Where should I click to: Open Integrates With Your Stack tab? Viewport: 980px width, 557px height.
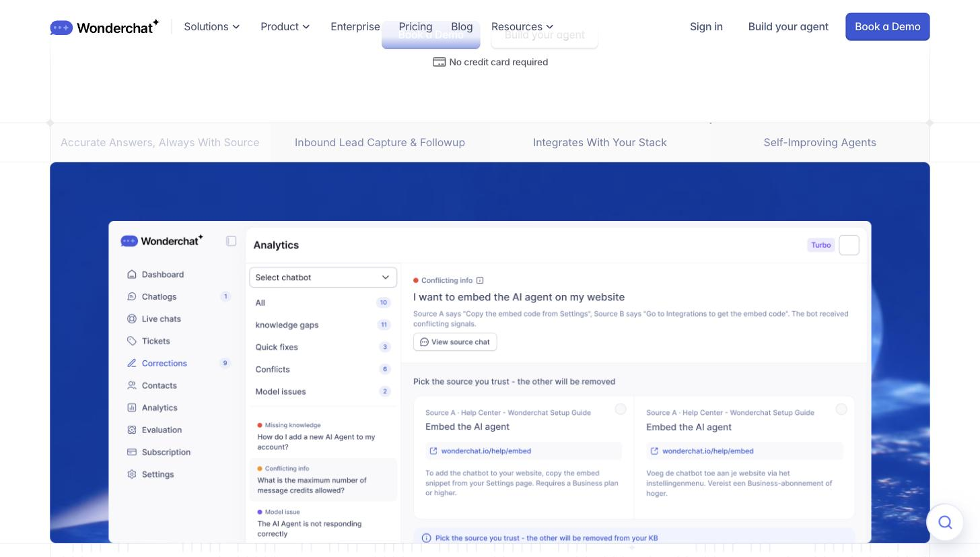pyautogui.click(x=600, y=143)
